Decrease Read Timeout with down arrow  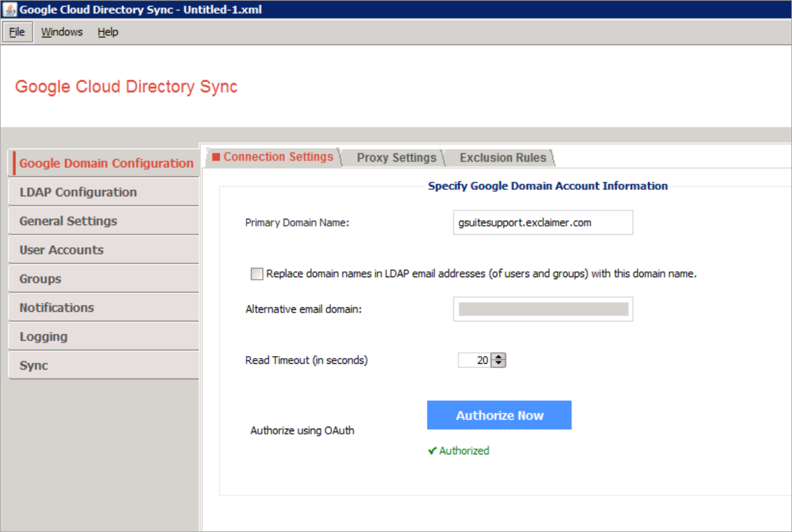point(499,364)
